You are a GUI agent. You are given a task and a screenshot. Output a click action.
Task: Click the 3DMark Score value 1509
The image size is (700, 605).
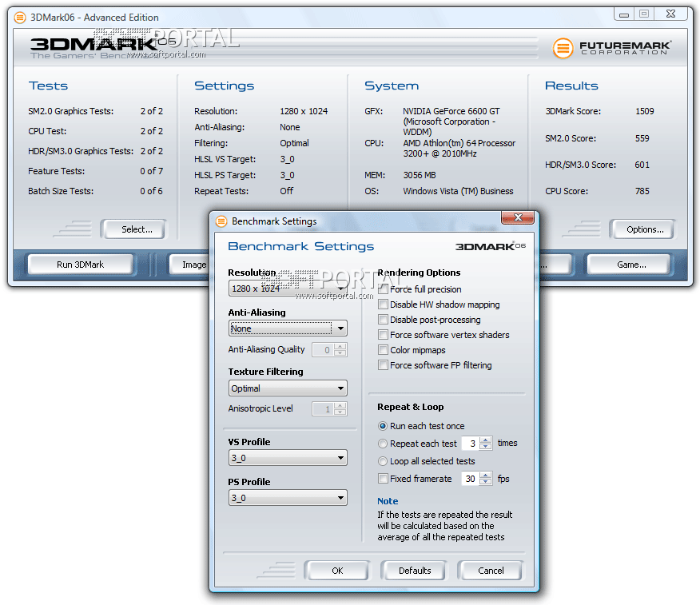pos(644,111)
